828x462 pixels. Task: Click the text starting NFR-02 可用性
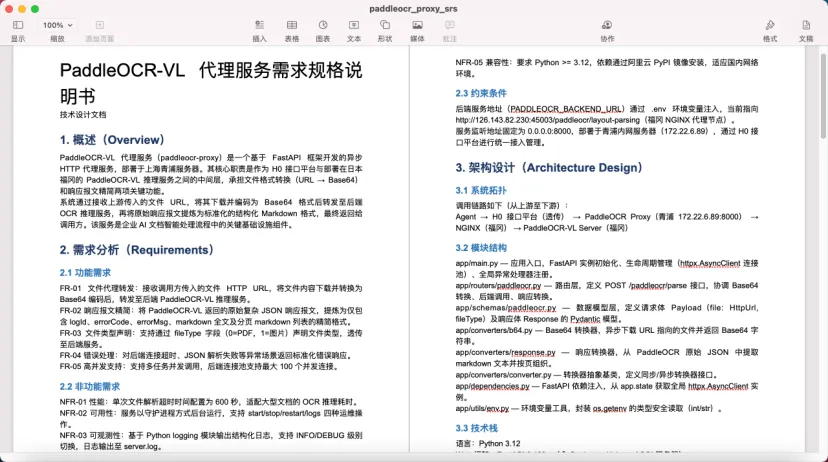[211, 418]
